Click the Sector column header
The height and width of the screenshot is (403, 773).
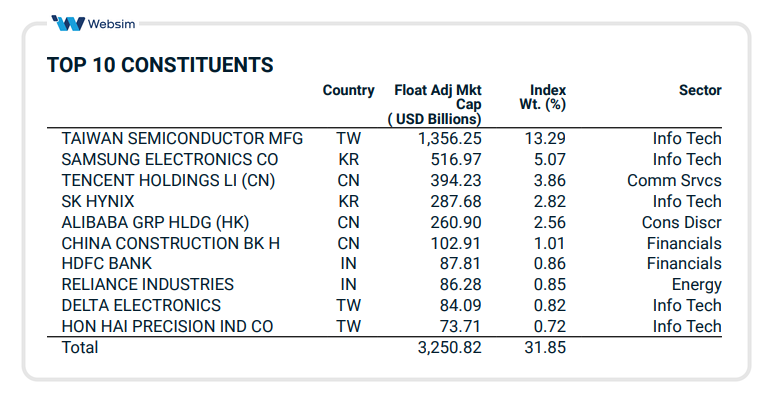[x=700, y=91]
